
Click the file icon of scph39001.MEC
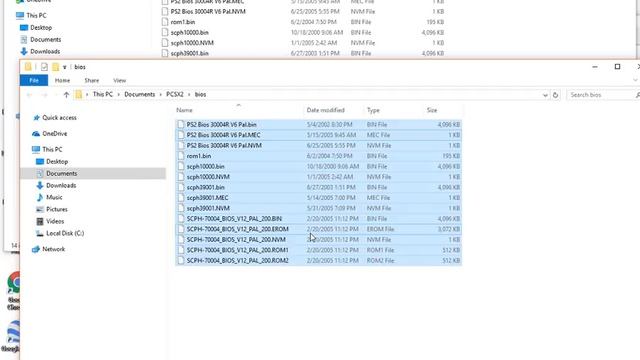[x=180, y=198]
